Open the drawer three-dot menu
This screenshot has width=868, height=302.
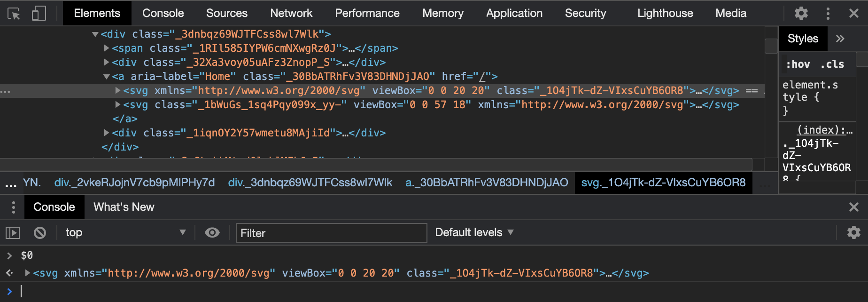click(13, 207)
